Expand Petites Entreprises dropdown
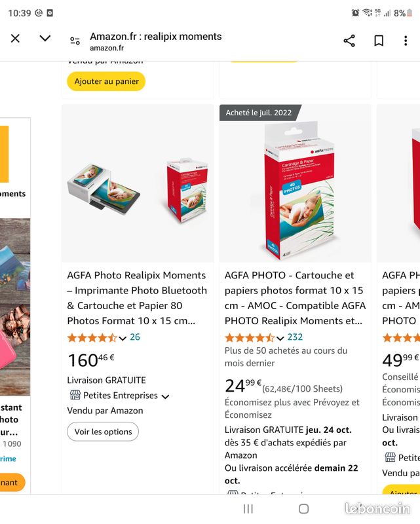This screenshot has height=524, width=420. click(165, 397)
